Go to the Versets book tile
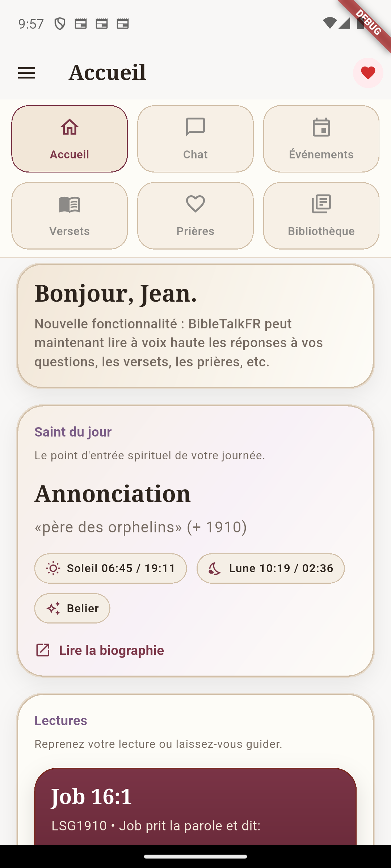391x868 pixels. coord(70,216)
